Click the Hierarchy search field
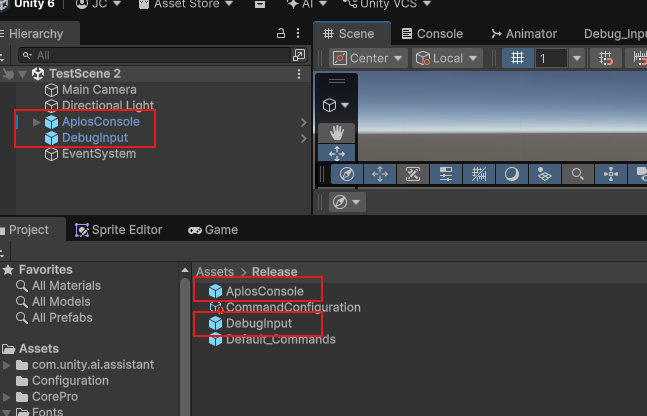The width and height of the screenshot is (647, 416). tap(155, 55)
